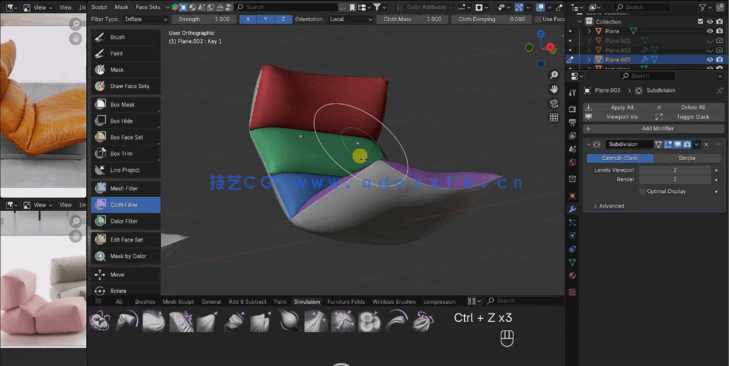Image resolution: width=730 pixels, height=366 pixels.
Task: Select the Line Project tool
Action: [x=126, y=170]
